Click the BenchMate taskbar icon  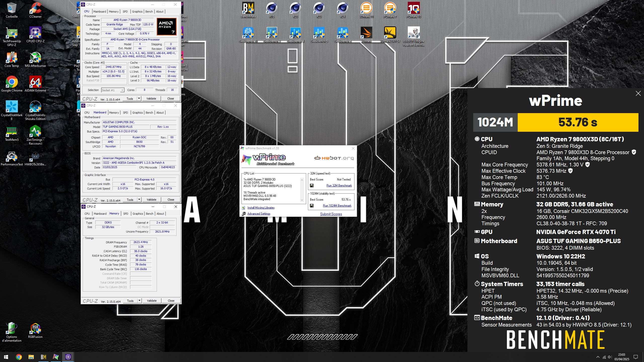[x=43, y=357]
